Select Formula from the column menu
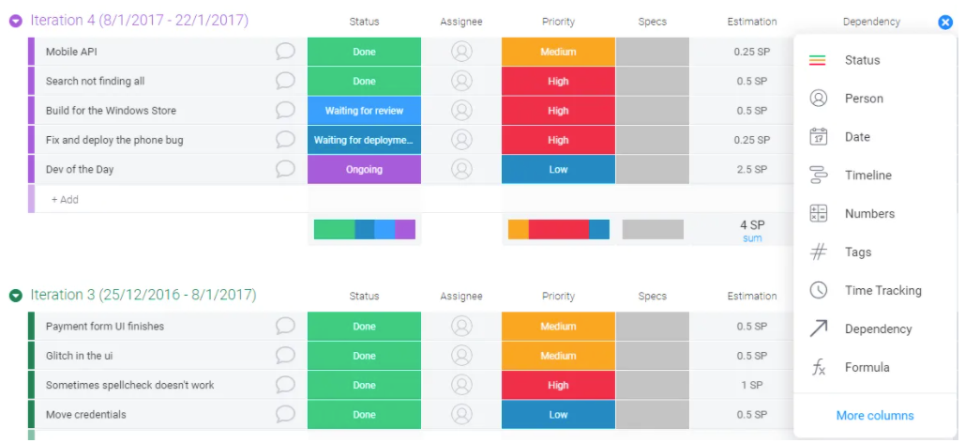This screenshot has width=980, height=443. click(867, 367)
